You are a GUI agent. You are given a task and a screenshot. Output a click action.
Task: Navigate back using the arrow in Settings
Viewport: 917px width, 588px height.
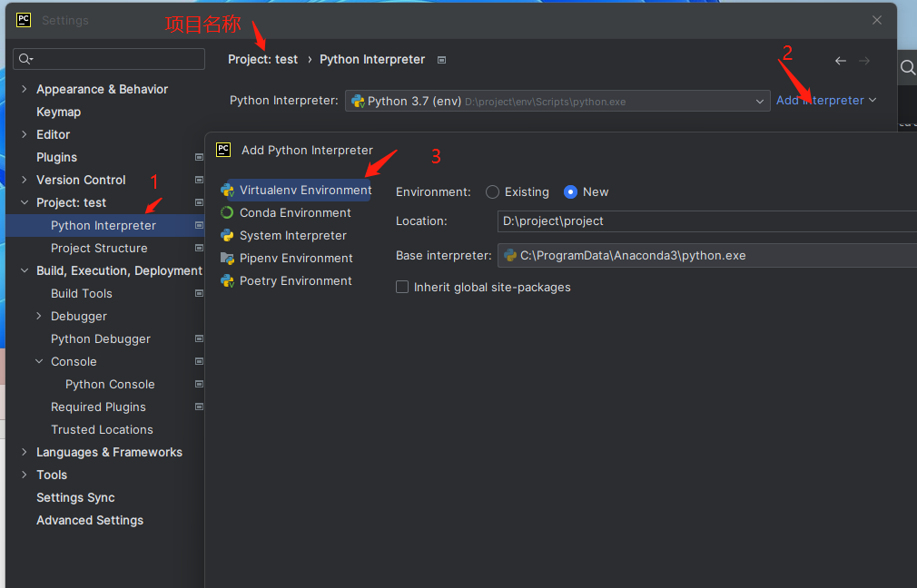[x=840, y=59]
